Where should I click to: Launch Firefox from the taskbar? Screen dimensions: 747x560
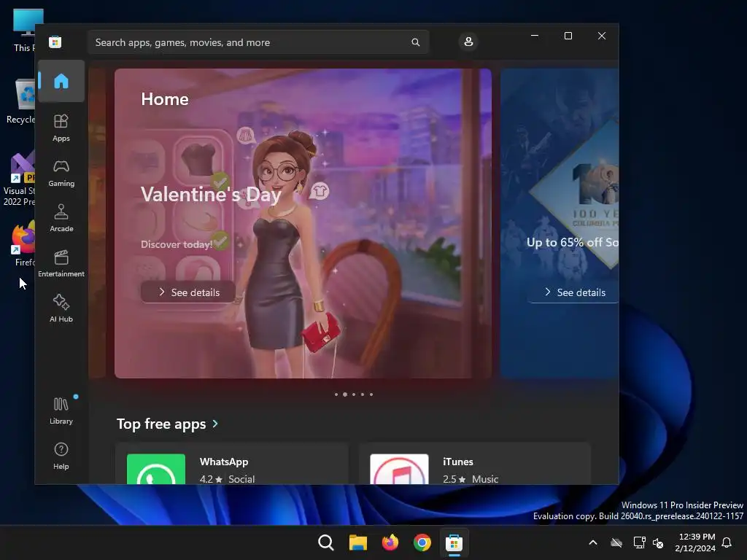(x=390, y=542)
